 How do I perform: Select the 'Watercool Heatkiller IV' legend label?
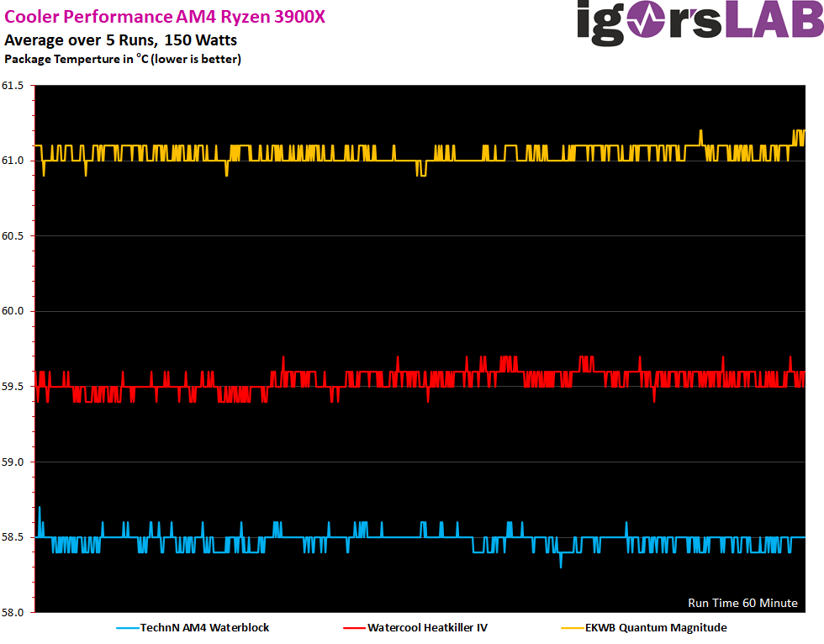(427, 628)
